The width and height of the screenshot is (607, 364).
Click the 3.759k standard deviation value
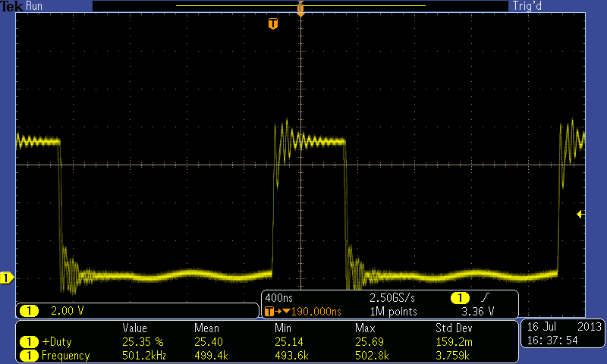[x=452, y=356]
